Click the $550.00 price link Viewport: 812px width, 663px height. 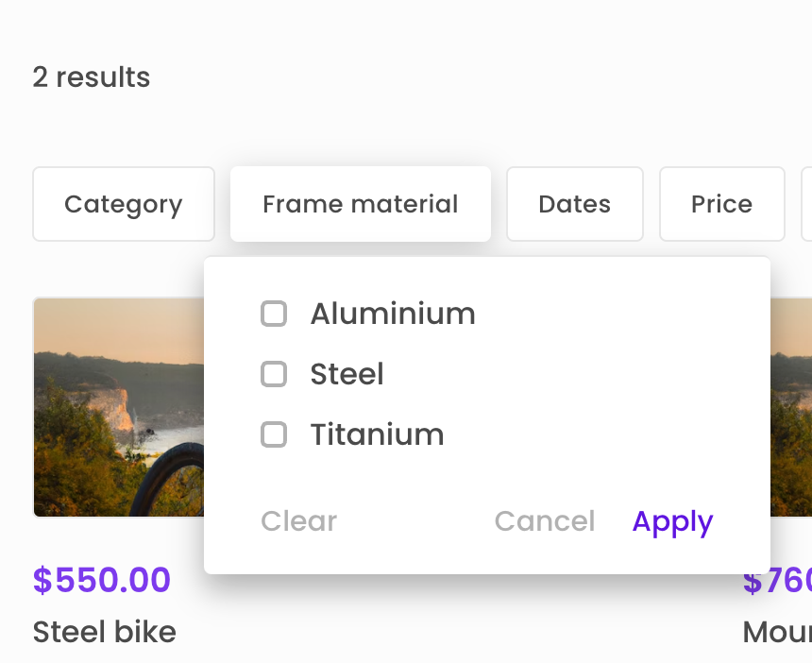click(x=101, y=580)
